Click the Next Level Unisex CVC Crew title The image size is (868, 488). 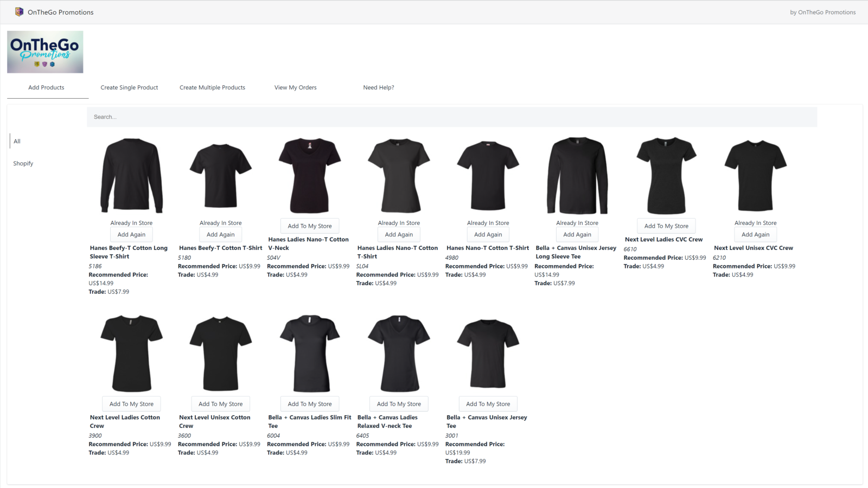753,248
